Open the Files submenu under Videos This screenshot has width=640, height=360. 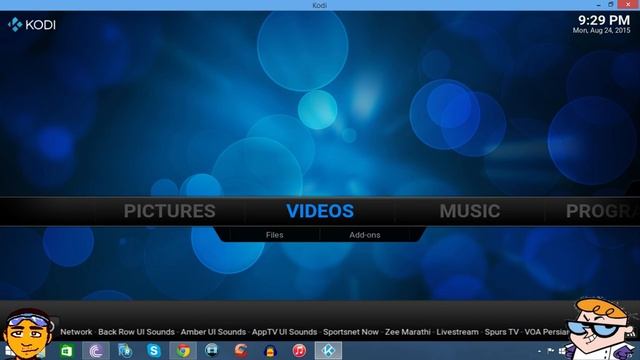pos(274,235)
